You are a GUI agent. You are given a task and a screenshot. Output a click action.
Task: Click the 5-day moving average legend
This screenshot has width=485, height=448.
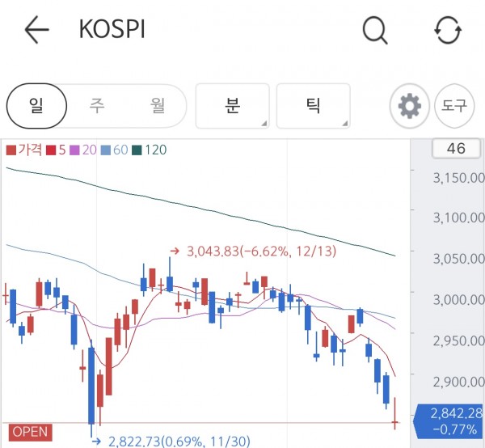click(56, 150)
